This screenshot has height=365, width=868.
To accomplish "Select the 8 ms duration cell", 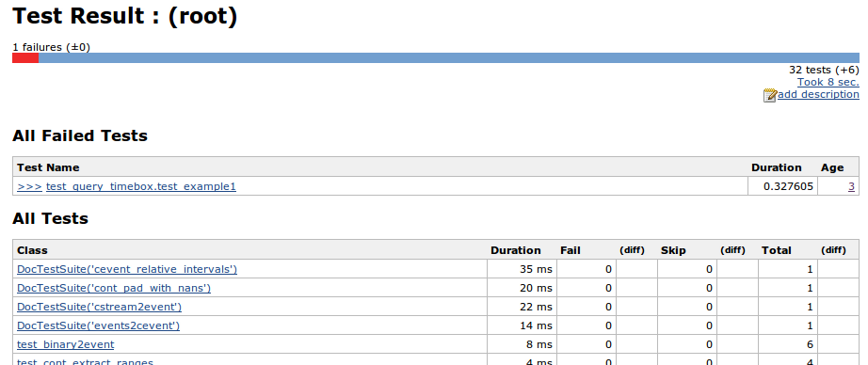I will coord(522,344).
